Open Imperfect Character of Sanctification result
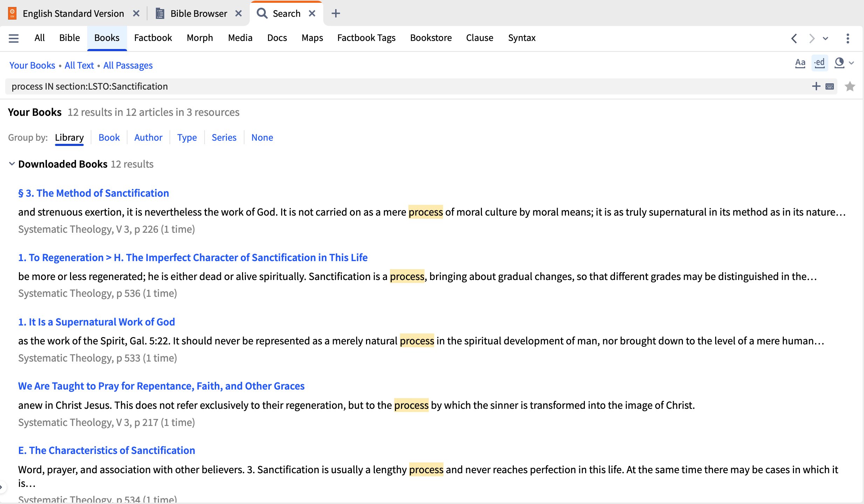 [x=193, y=258]
